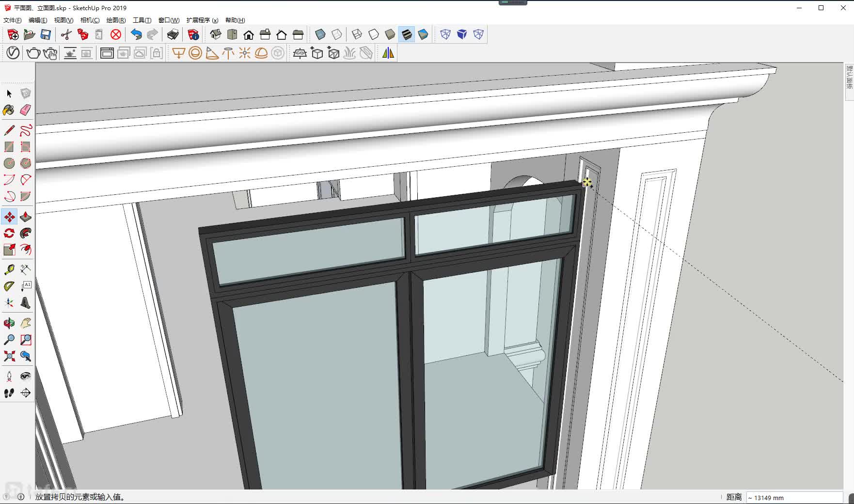
Task: Activate the Offset tool
Action: tap(26, 250)
